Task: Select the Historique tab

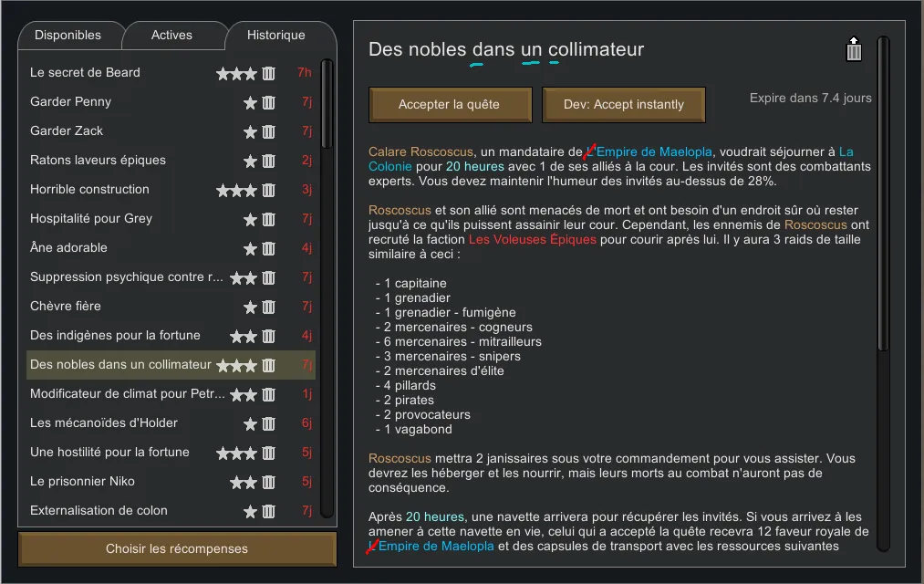Action: tap(276, 36)
